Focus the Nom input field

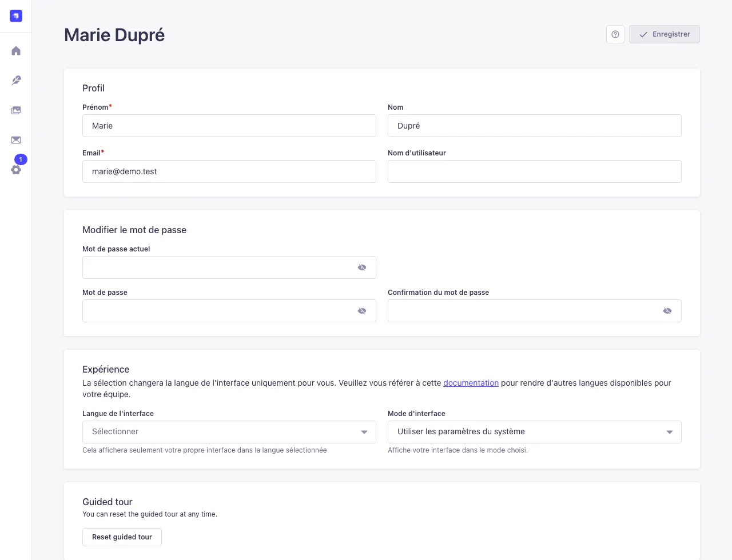pyautogui.click(x=535, y=126)
